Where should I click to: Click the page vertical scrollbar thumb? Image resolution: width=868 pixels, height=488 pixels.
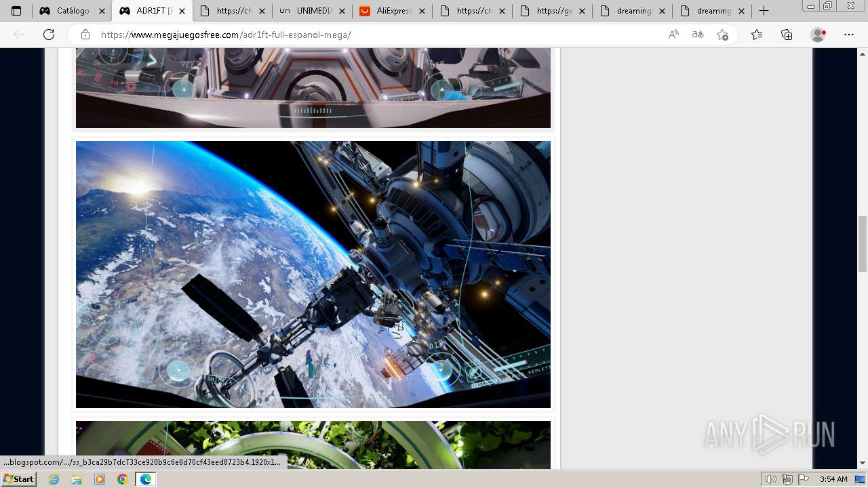[x=863, y=244]
